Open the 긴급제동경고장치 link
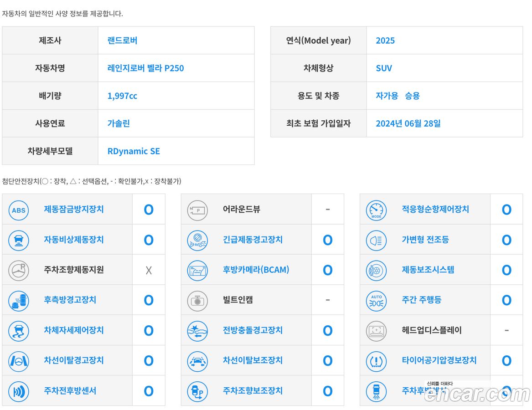 pos(253,240)
